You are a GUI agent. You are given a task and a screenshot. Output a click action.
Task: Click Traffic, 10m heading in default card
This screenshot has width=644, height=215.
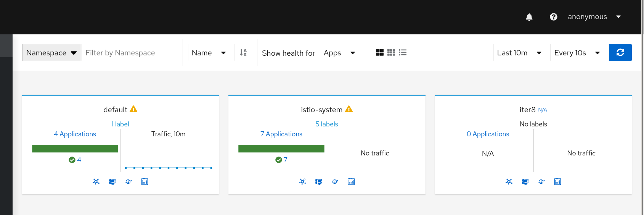[169, 134]
